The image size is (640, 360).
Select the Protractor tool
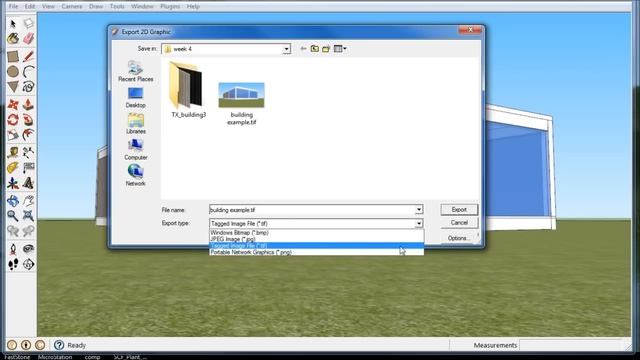13,168
